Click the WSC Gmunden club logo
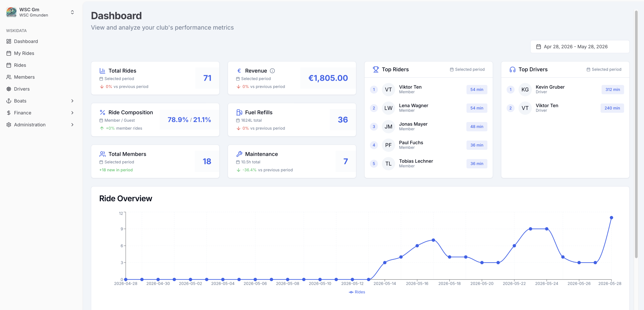This screenshot has width=644, height=310. coord(11,12)
